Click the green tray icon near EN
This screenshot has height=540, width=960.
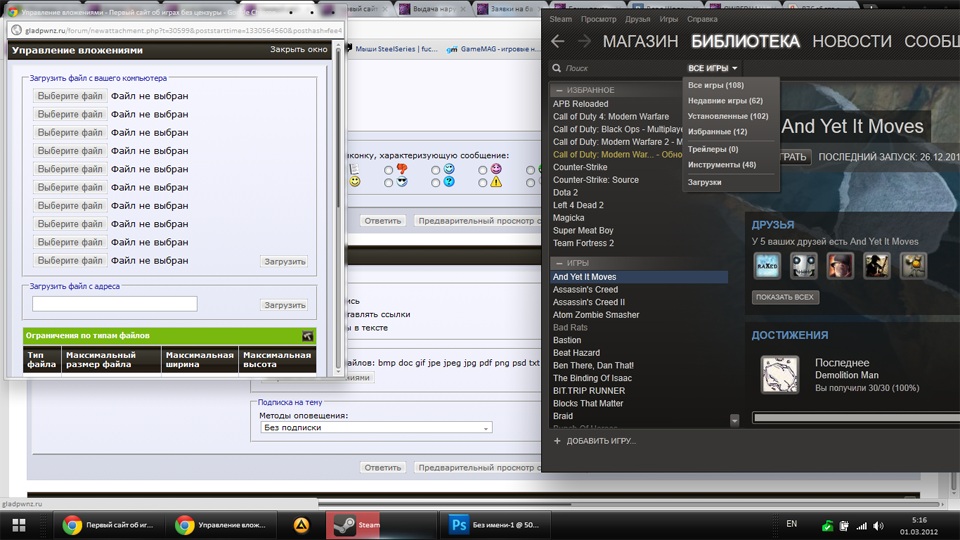(x=827, y=526)
